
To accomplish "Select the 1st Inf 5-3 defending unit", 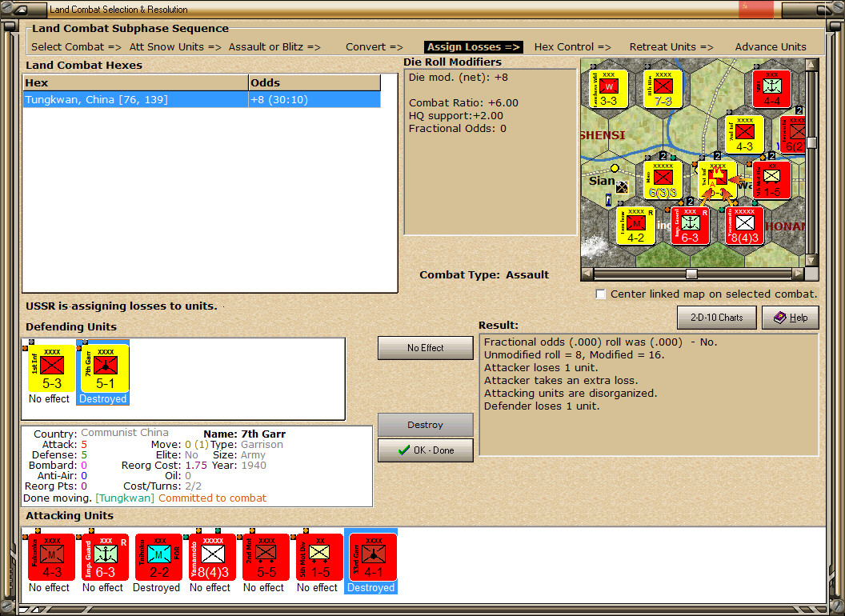I will click(52, 369).
